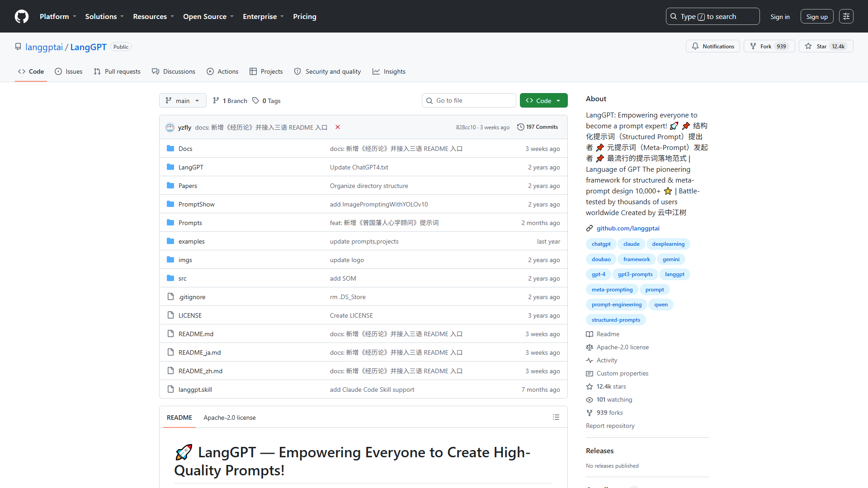868x488 pixels.
Task: Open the header appearance settings icon
Action: pos(846,16)
